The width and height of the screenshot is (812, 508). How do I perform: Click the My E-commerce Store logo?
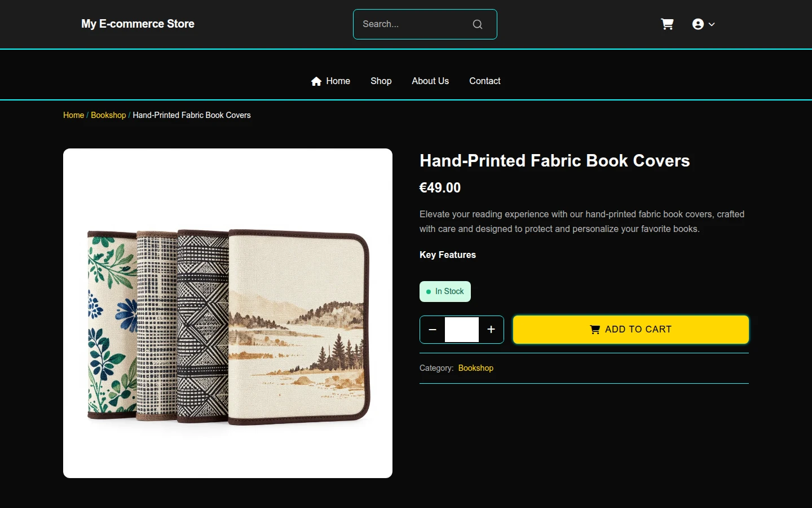point(138,24)
